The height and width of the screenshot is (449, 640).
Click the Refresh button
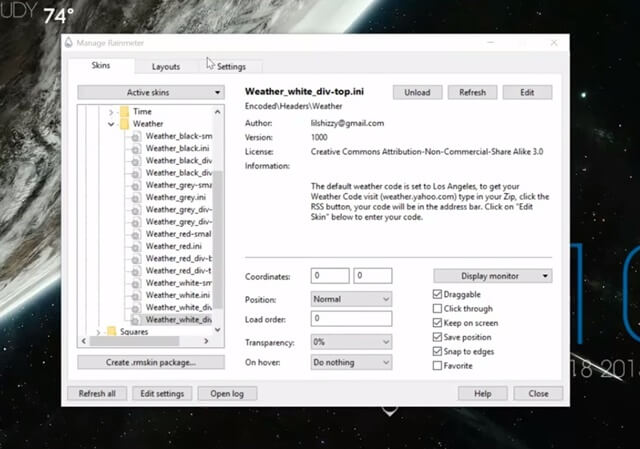click(x=472, y=92)
